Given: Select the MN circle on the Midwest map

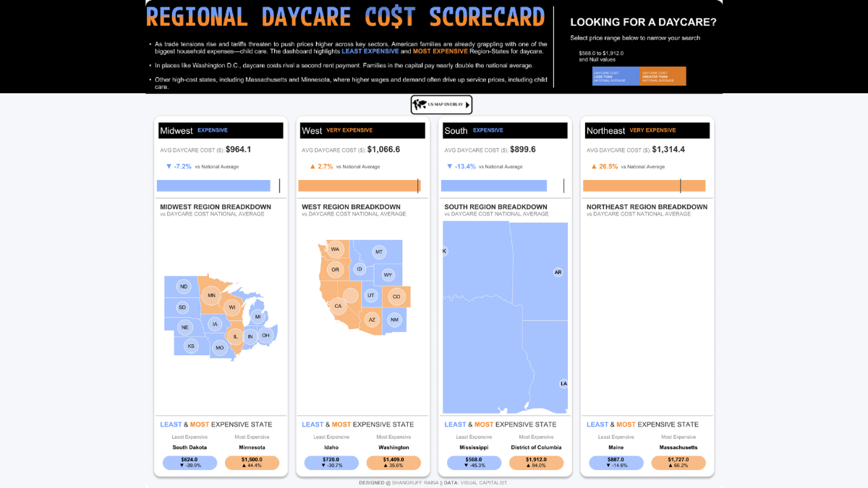Looking at the screenshot, I should [x=211, y=295].
